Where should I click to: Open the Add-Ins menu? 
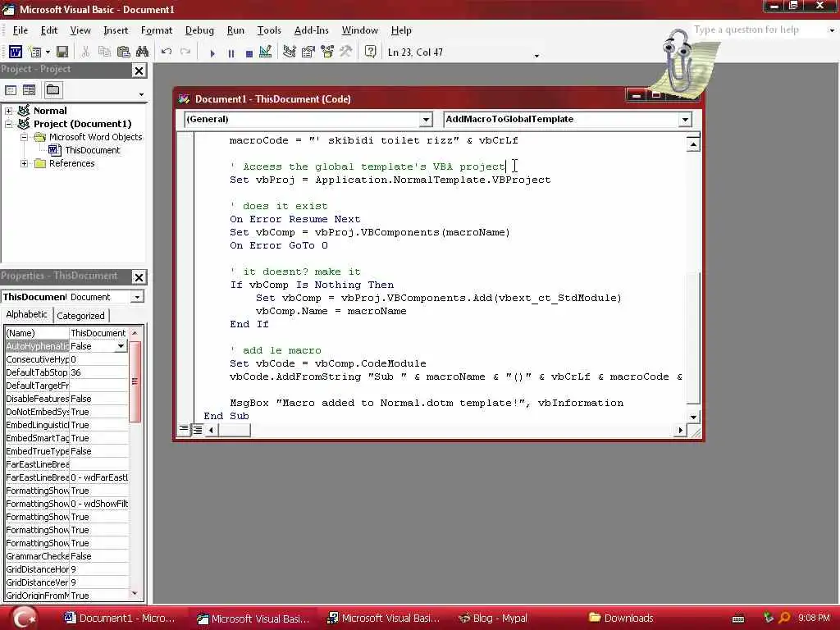click(311, 30)
